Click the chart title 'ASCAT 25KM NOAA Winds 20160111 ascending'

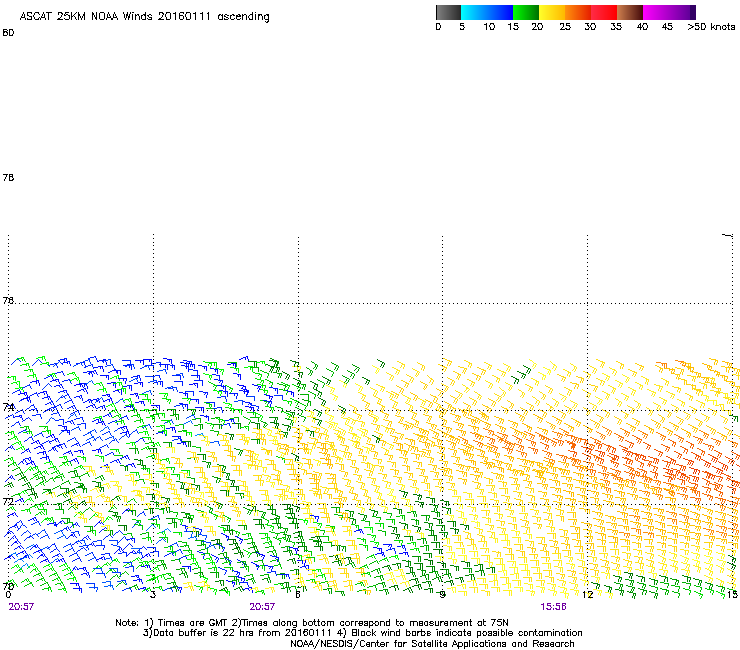(144, 17)
